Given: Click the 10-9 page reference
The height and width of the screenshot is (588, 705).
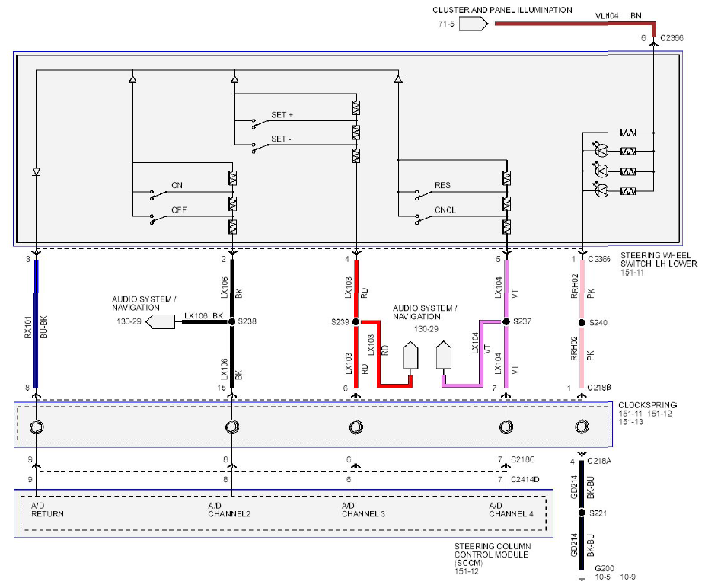Looking at the screenshot, I should [x=627, y=577].
